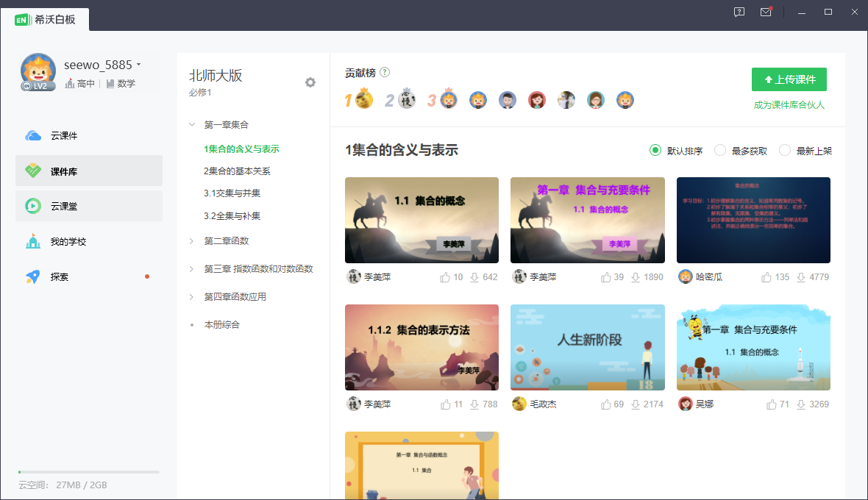
Task: Open 云课堂 from the left sidebar
Action: click(59, 205)
